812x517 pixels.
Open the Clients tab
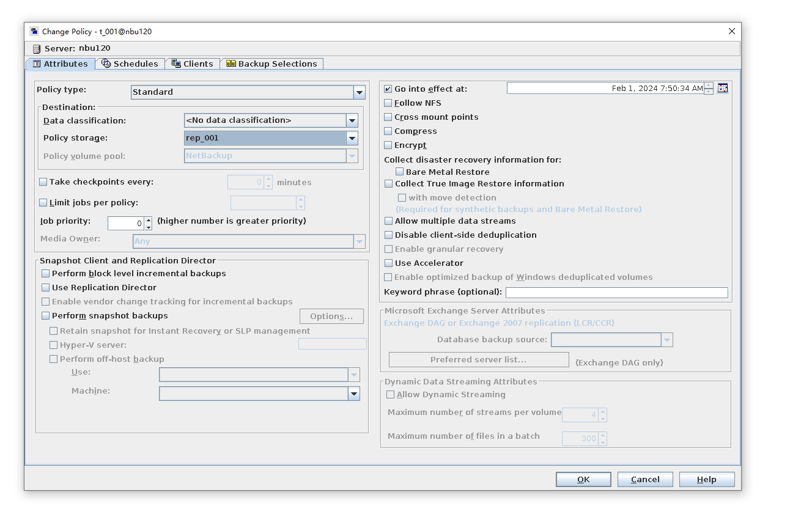coord(192,64)
